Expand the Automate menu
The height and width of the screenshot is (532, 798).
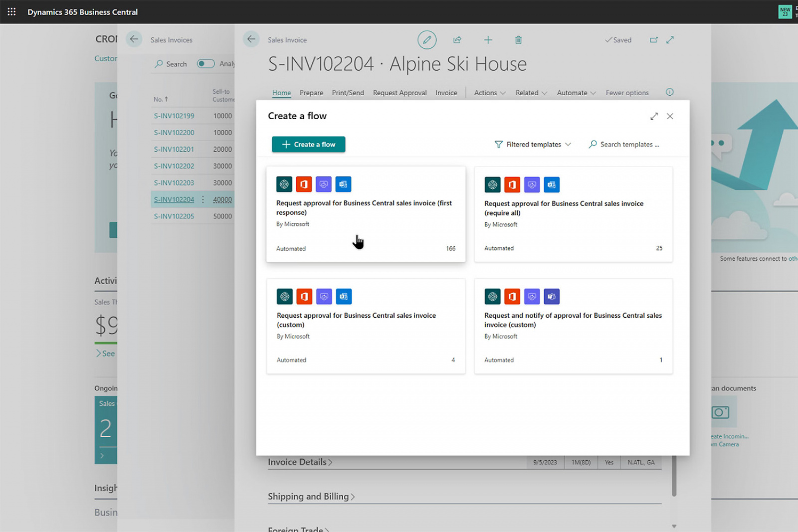point(576,93)
